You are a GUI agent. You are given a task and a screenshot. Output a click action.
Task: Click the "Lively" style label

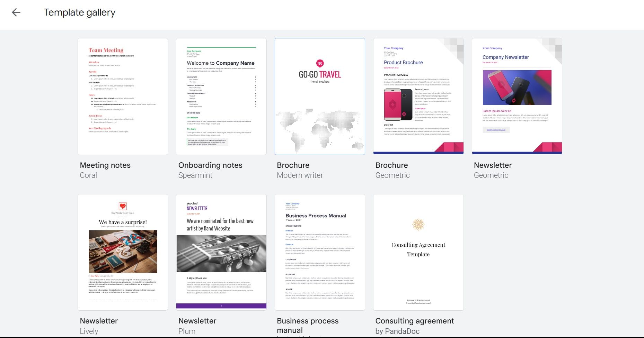[89, 331]
